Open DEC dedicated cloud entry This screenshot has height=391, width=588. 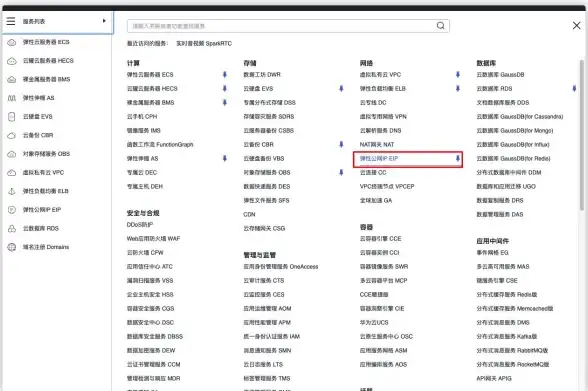[142, 172]
